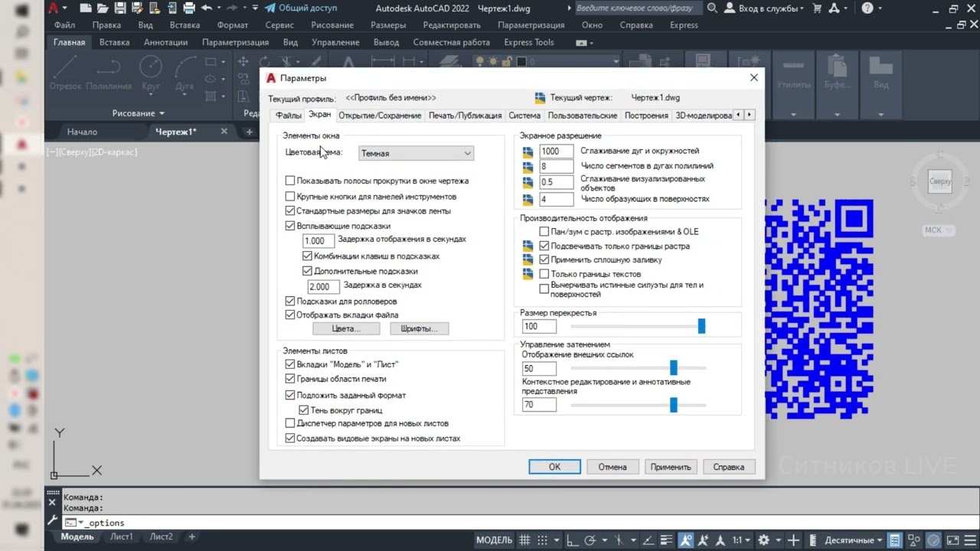The width and height of the screenshot is (980, 551).
Task: Click the Save As icon
Action: click(x=138, y=8)
